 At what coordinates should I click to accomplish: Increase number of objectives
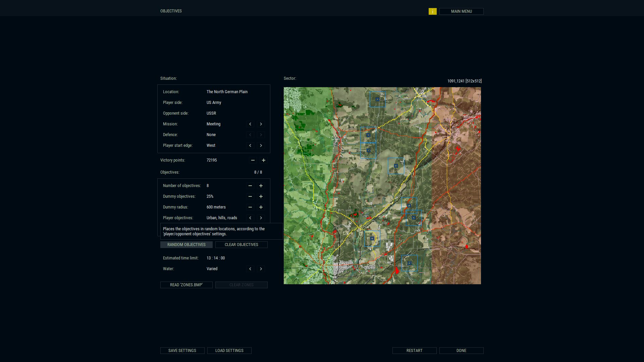(x=261, y=186)
